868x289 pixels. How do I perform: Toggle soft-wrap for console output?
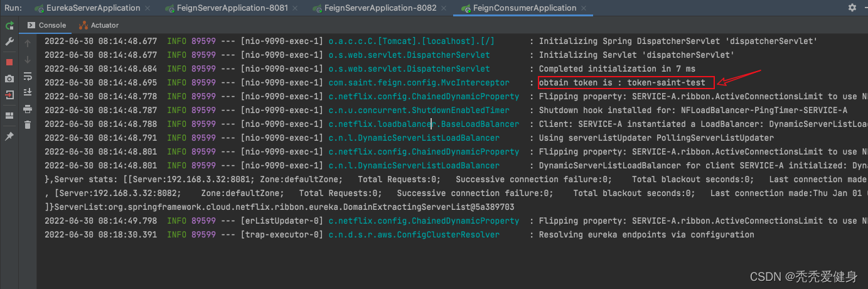(28, 76)
